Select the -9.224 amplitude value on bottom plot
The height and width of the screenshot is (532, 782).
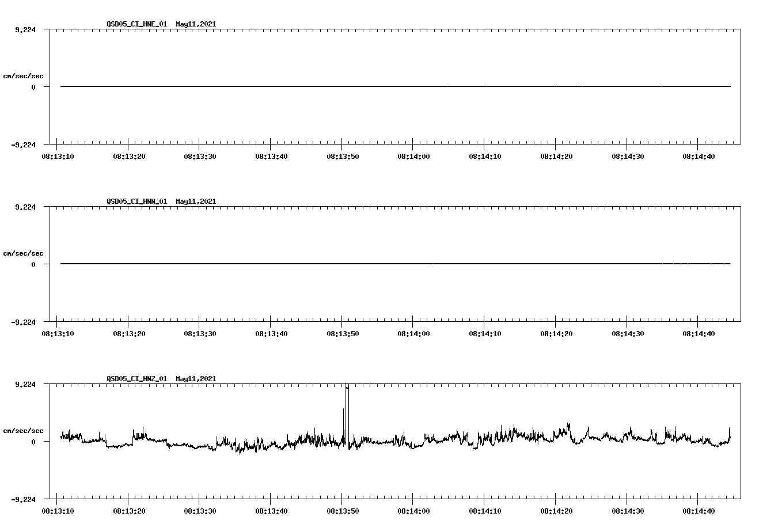point(24,499)
